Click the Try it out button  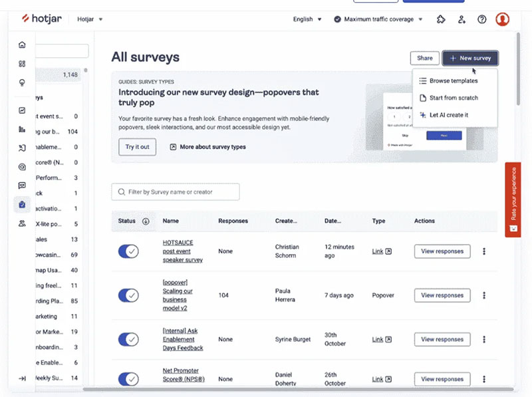tap(138, 147)
